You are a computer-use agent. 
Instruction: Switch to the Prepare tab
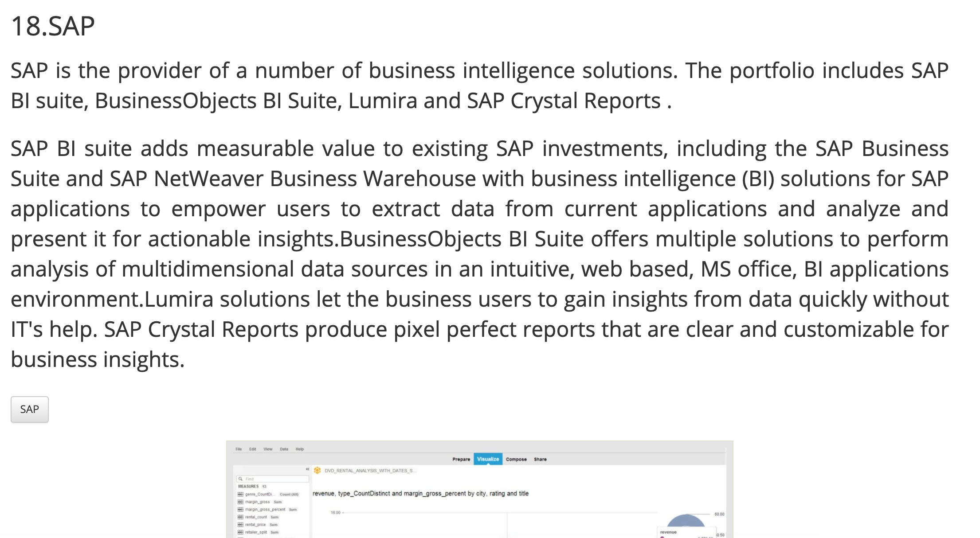click(x=461, y=459)
